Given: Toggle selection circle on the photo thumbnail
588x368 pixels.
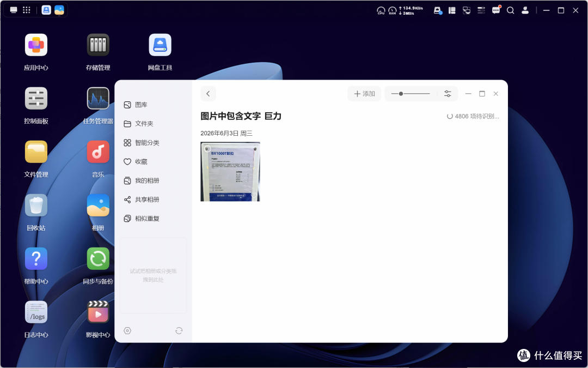Looking at the screenshot, I should 207,149.
